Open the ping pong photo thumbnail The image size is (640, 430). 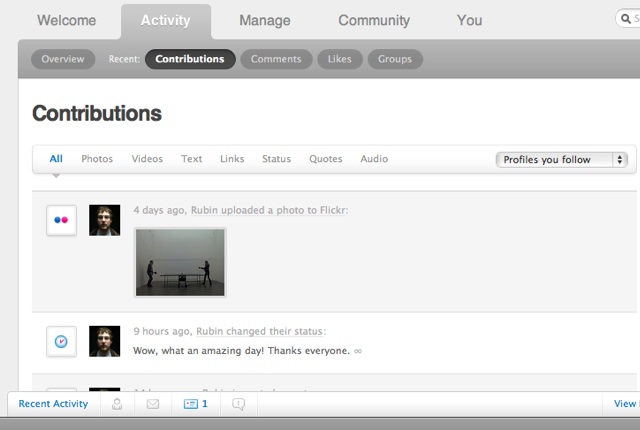tap(180, 262)
